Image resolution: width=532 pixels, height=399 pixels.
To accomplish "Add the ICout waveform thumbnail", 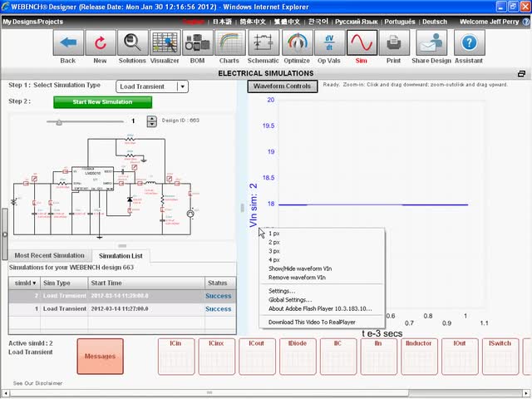I will coord(257,357).
